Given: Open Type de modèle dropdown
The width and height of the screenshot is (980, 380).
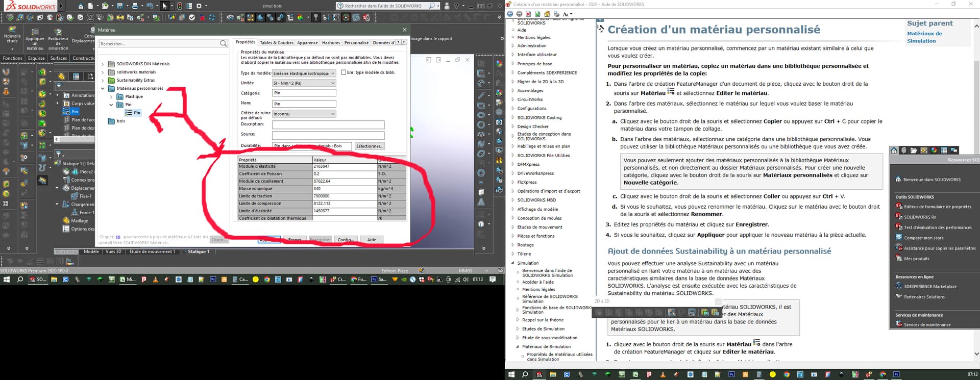Looking at the screenshot, I should 304,73.
